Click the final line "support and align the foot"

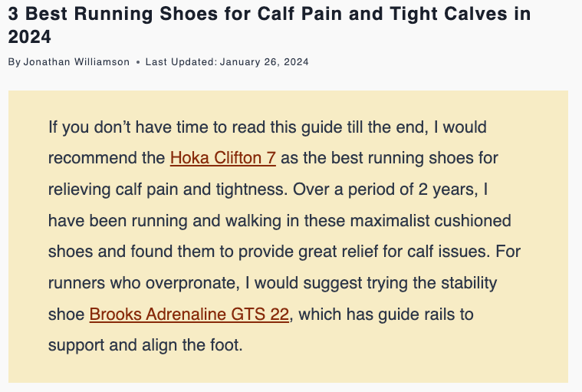[x=145, y=344]
